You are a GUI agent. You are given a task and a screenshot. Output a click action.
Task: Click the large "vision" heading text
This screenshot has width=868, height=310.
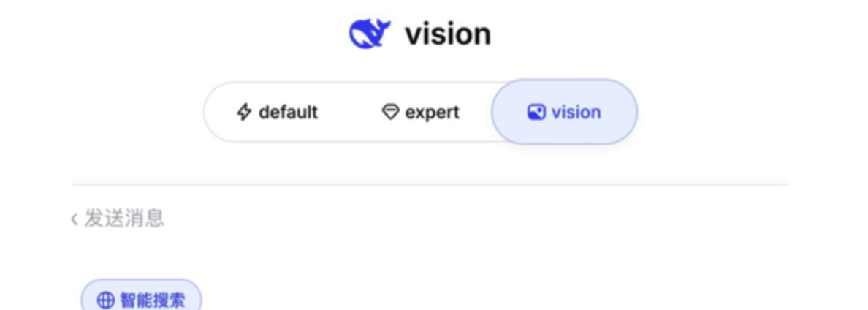[448, 34]
